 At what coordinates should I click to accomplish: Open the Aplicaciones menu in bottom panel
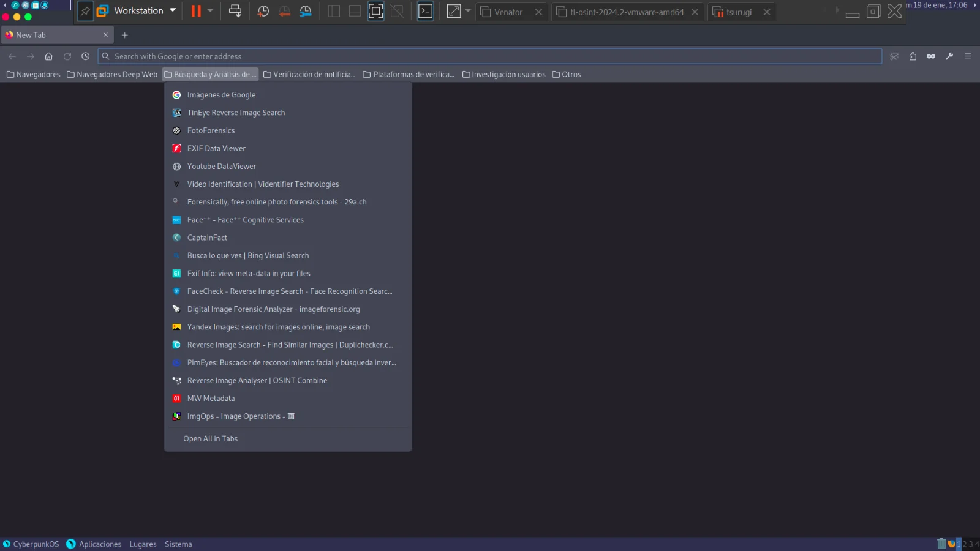click(x=94, y=544)
